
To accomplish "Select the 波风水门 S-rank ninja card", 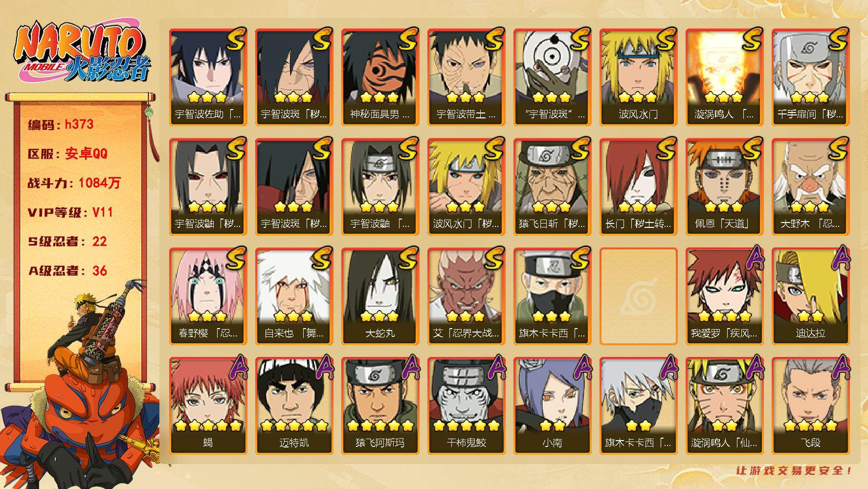I will coord(638,77).
